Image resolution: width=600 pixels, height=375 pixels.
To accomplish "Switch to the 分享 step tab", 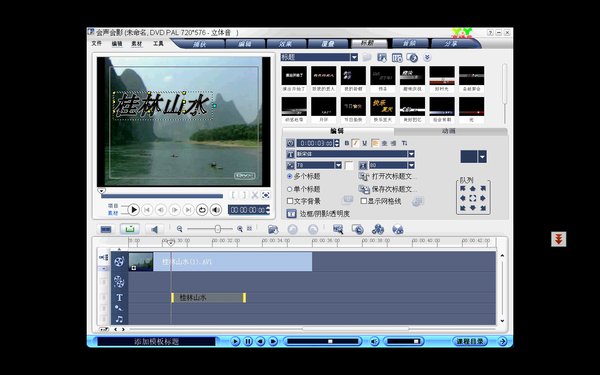I will pos(451,44).
